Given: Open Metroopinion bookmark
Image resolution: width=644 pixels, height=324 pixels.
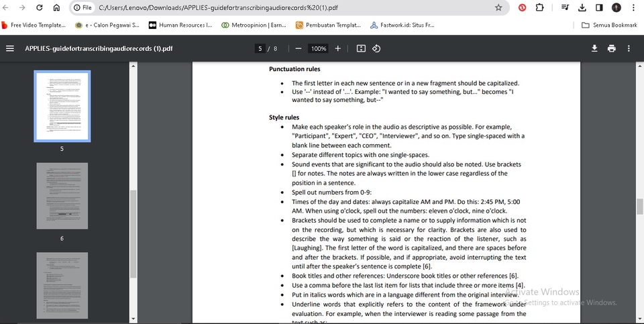Looking at the screenshot, I should (x=254, y=25).
